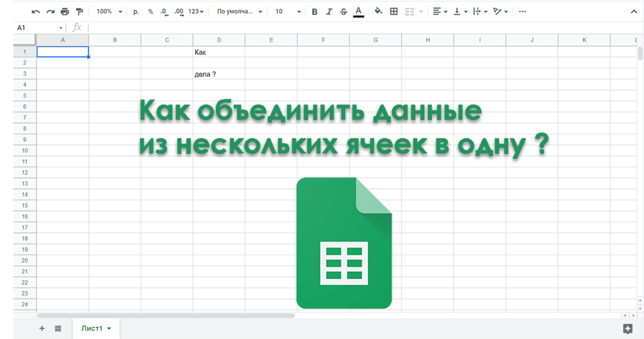Add a new sheet with the plus button
The height and width of the screenshot is (339, 644).
coord(42,329)
